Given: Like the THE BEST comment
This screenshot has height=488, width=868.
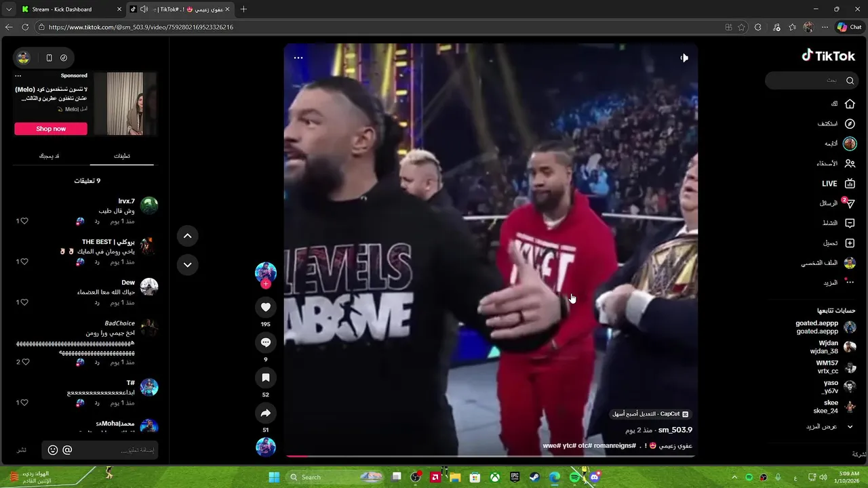Looking at the screenshot, I should [x=23, y=262].
